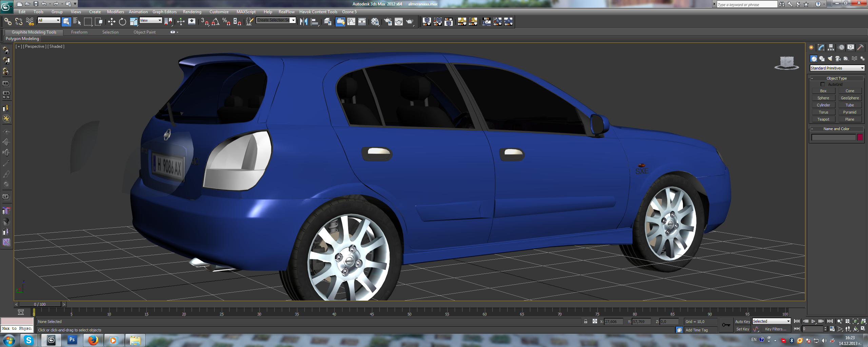Toggle Auto Key animation mode
The height and width of the screenshot is (347, 868).
742,322
